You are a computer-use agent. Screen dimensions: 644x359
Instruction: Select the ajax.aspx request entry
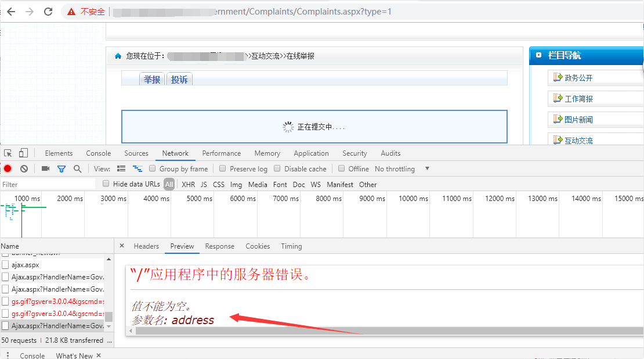point(25,265)
